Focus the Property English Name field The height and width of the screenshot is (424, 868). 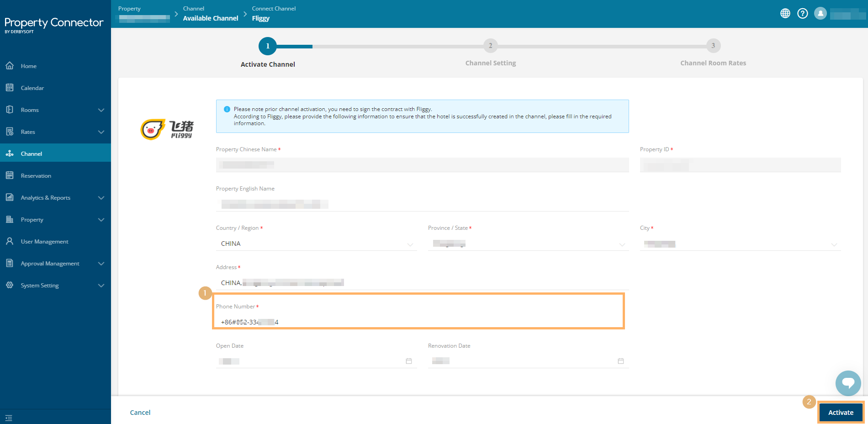(x=423, y=204)
